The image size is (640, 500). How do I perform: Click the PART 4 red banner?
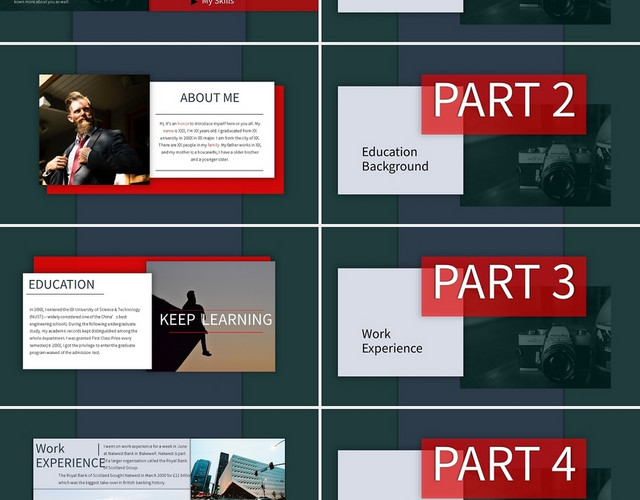[504, 469]
